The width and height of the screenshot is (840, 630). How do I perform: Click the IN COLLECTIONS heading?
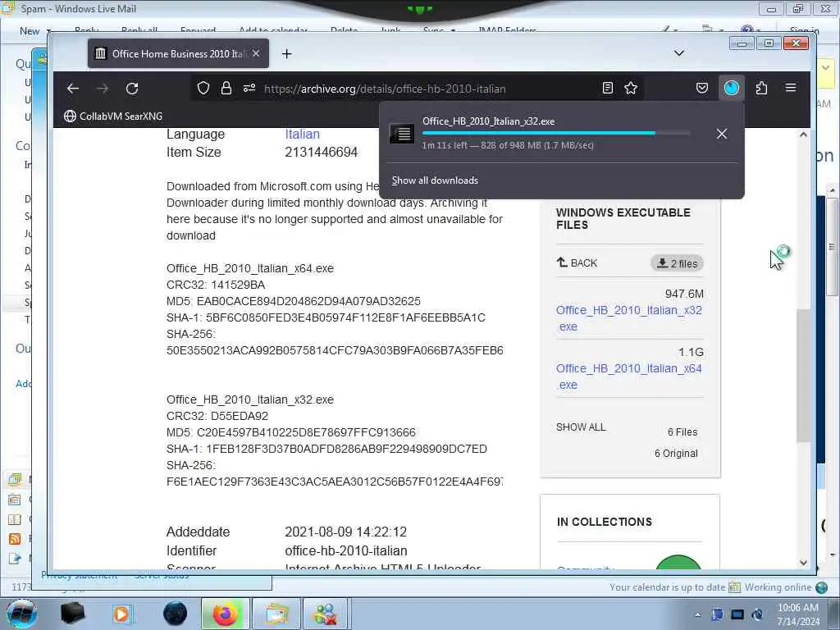tap(605, 523)
